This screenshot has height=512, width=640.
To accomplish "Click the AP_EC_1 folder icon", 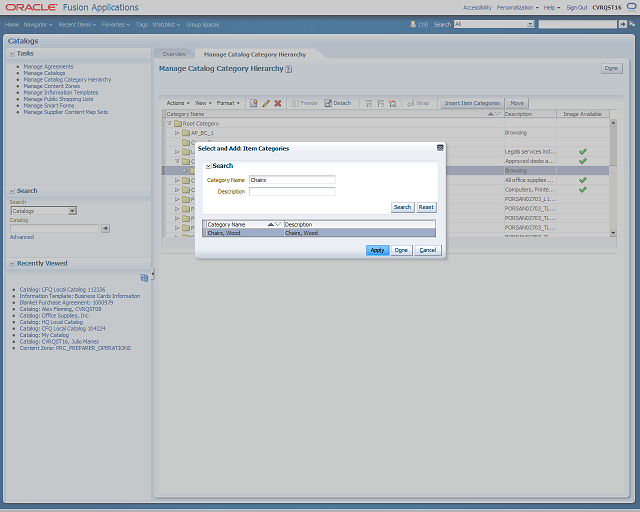I will (186, 133).
